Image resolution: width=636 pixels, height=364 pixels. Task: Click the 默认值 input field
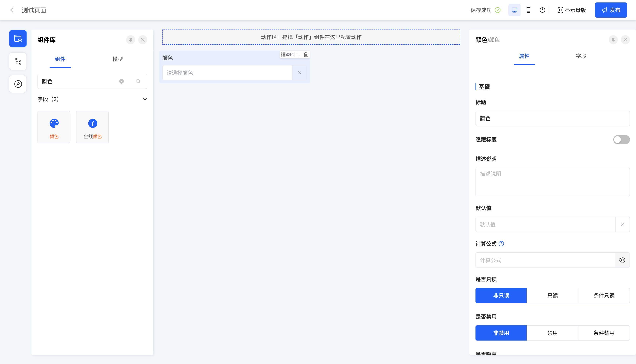click(x=545, y=225)
